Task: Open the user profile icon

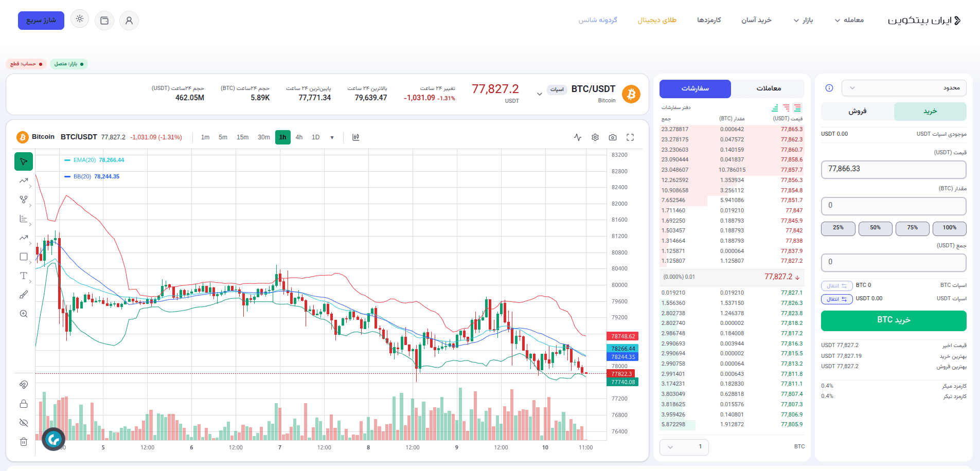Action: [x=129, y=21]
